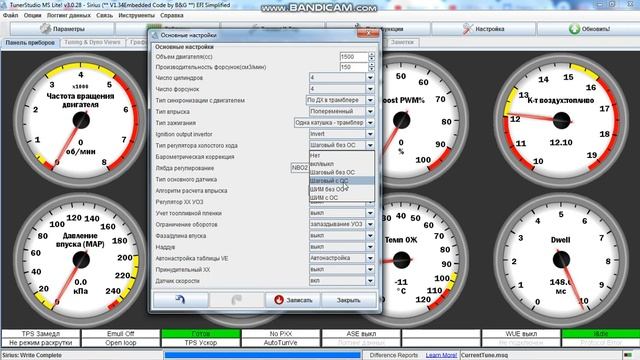This screenshot has height=360, width=640.
Task: Switch to Tuning & Dyno Views tab
Action: (x=92, y=42)
